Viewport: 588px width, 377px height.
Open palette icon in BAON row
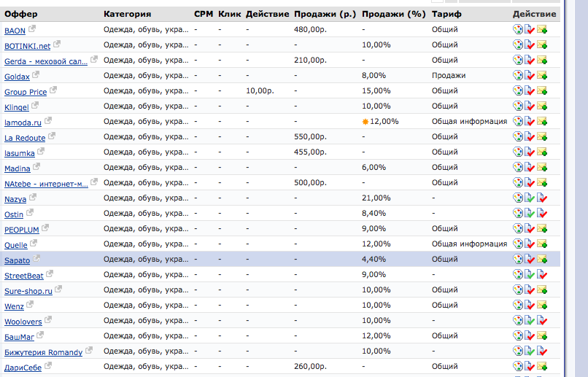coord(518,29)
